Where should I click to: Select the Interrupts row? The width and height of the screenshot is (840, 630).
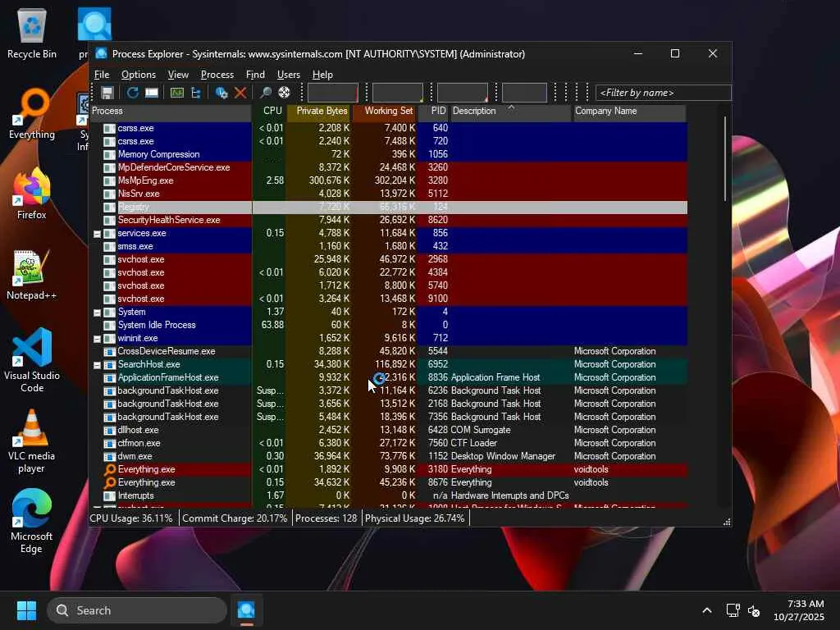(388, 495)
